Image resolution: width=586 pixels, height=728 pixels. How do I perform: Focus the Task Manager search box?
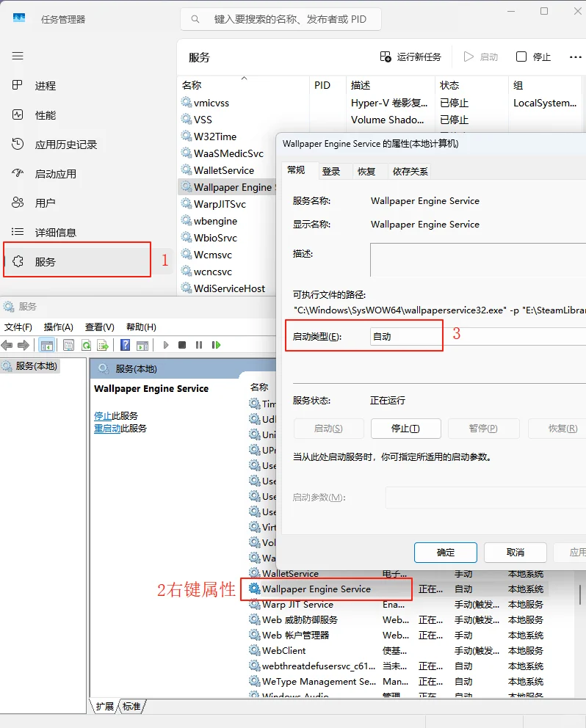click(281, 19)
